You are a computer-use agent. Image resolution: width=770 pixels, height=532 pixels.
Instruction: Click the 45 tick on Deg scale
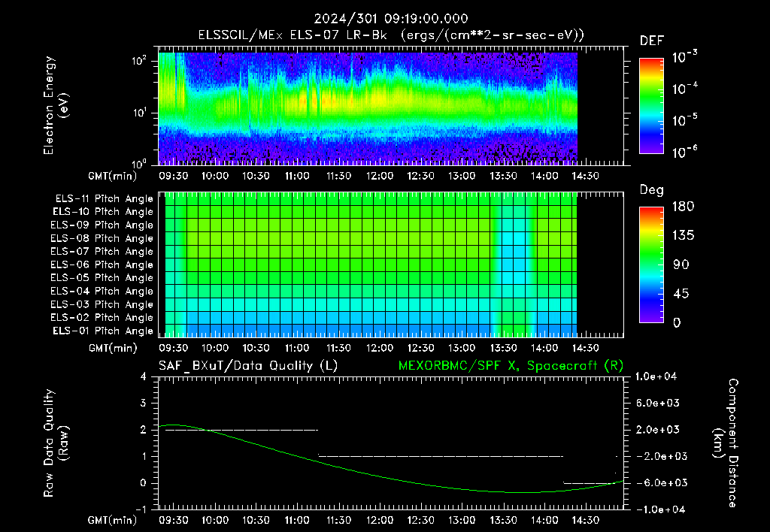tap(681, 294)
